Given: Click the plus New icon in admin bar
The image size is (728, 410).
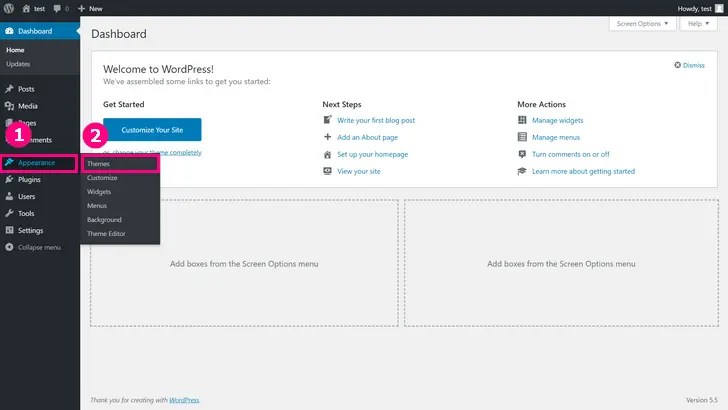Looking at the screenshot, I should (x=81, y=8).
